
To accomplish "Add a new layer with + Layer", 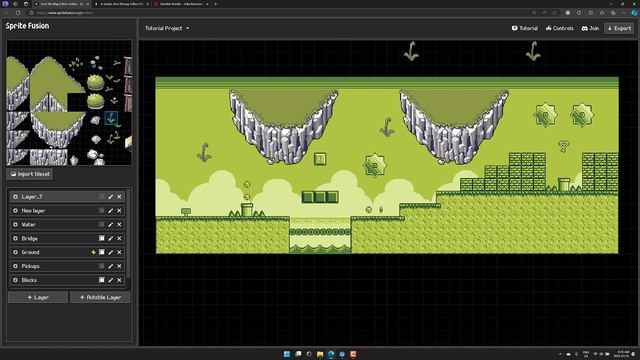I will tap(38, 297).
